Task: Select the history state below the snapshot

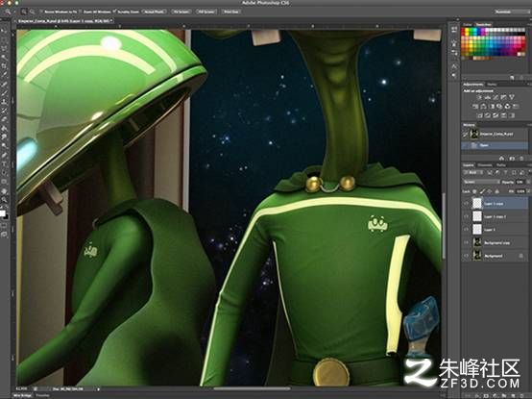Action: coord(495,145)
